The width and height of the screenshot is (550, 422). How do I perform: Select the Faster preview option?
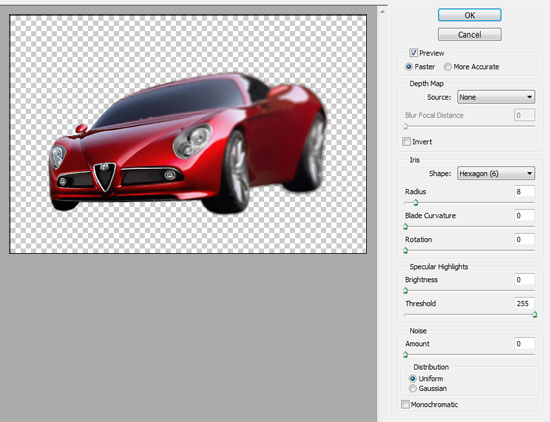coord(409,67)
